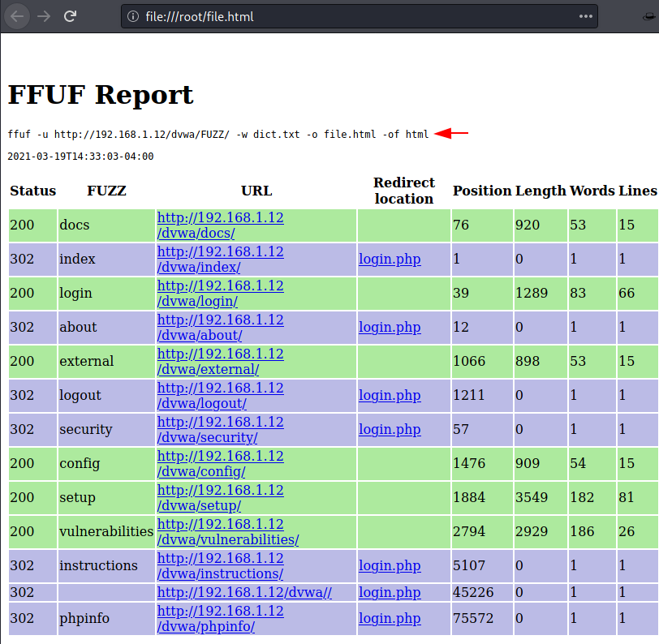Open the /dvwa/phpinfo/ URL link
This screenshot has height=644, width=659.
tap(220, 619)
